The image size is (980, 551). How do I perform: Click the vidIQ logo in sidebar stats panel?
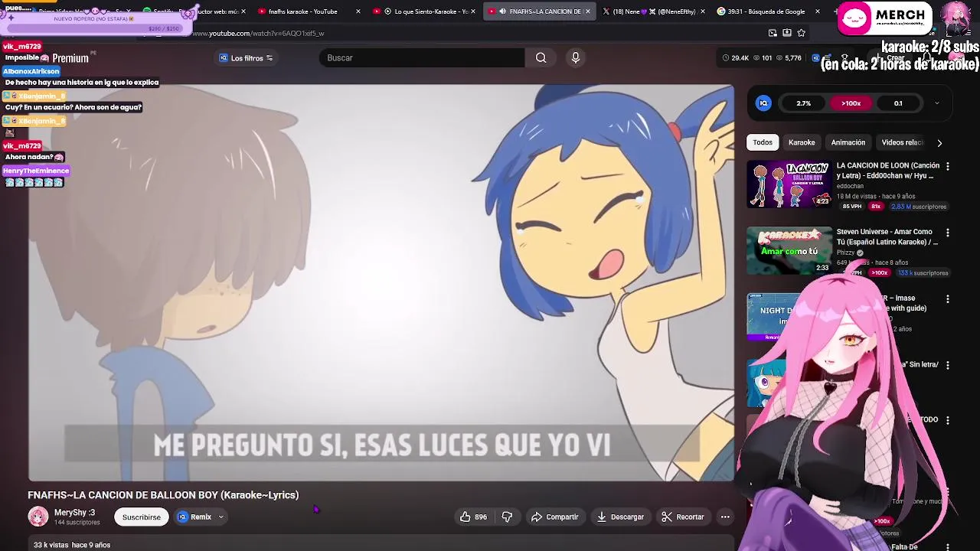pos(763,103)
